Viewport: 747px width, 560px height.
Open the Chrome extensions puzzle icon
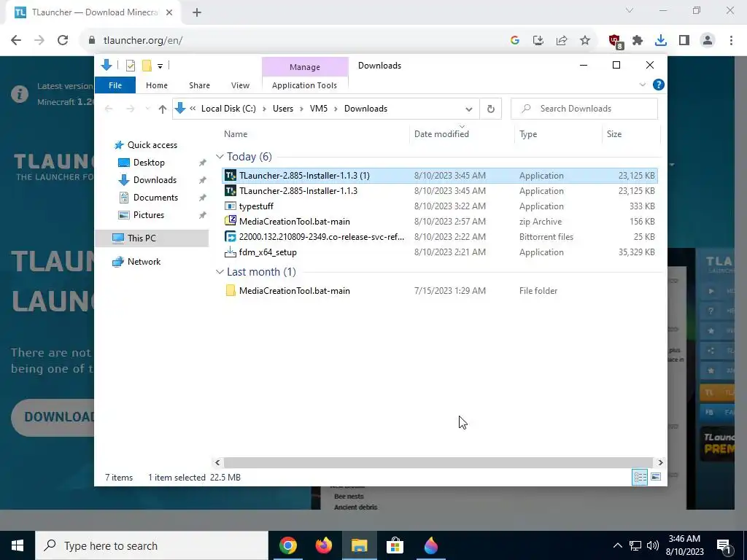click(x=638, y=41)
